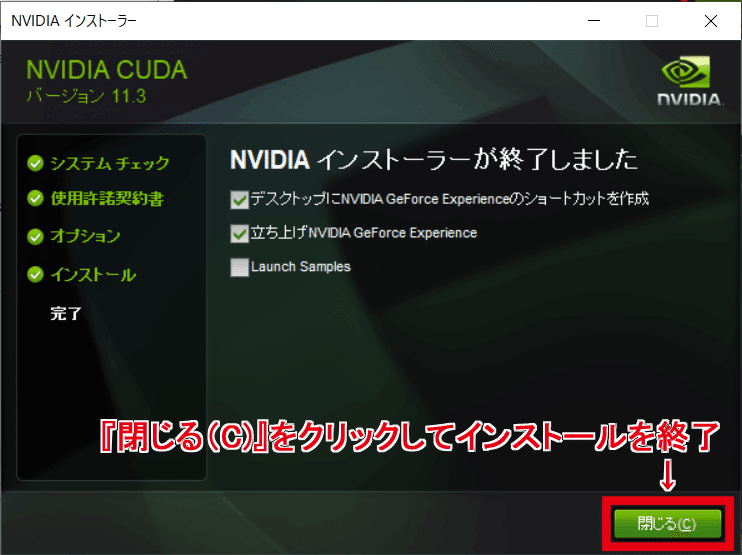
Task: Click the オプション green checkmark icon
Action: point(35,236)
